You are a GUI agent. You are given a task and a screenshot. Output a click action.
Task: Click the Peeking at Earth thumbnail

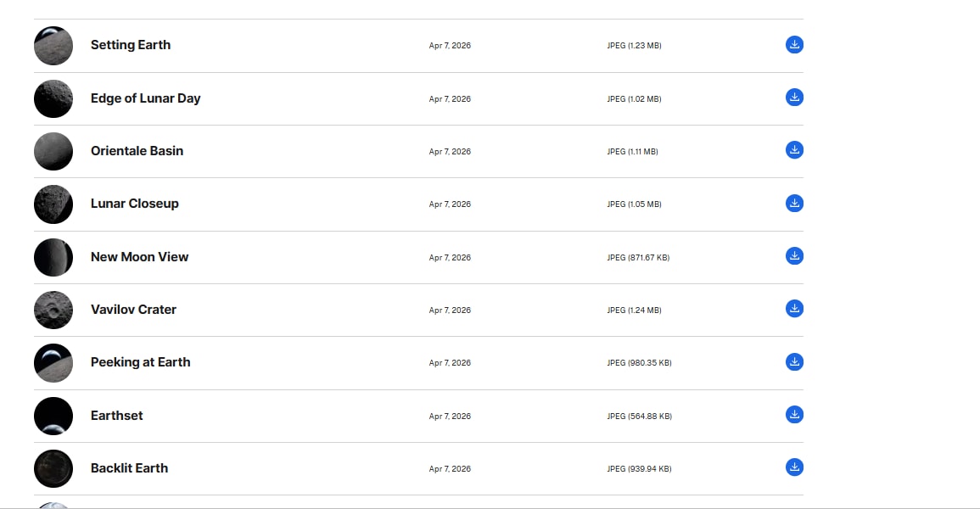click(x=53, y=363)
